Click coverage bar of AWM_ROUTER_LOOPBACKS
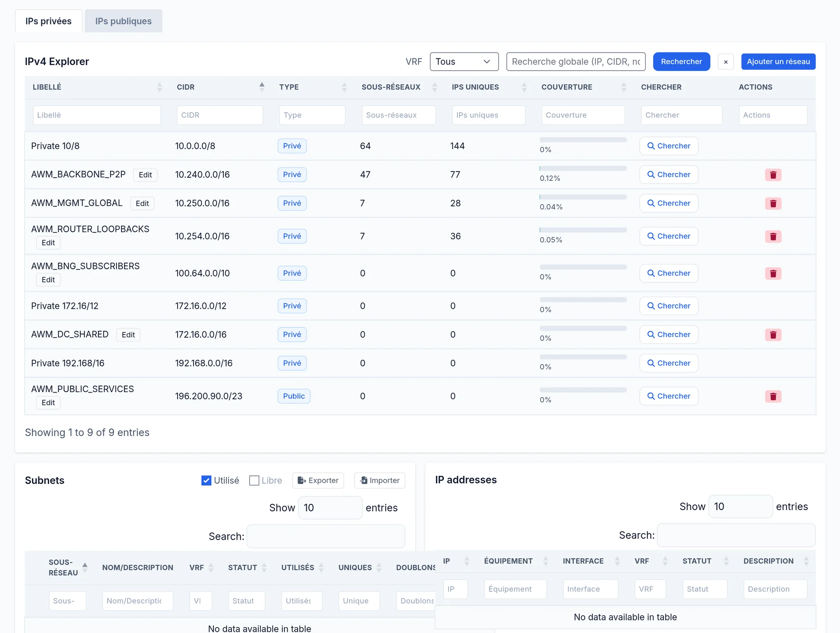Image resolution: width=840 pixels, height=633 pixels. click(x=583, y=230)
